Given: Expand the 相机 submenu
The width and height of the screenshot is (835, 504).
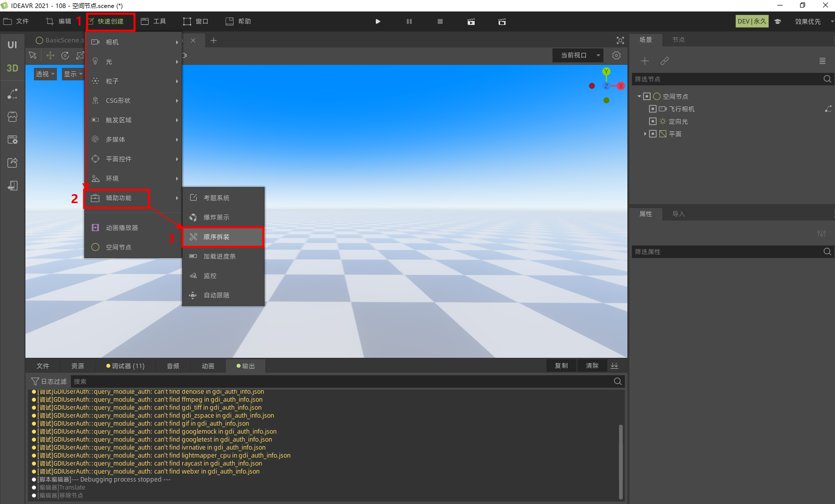Looking at the screenshot, I should [134, 42].
